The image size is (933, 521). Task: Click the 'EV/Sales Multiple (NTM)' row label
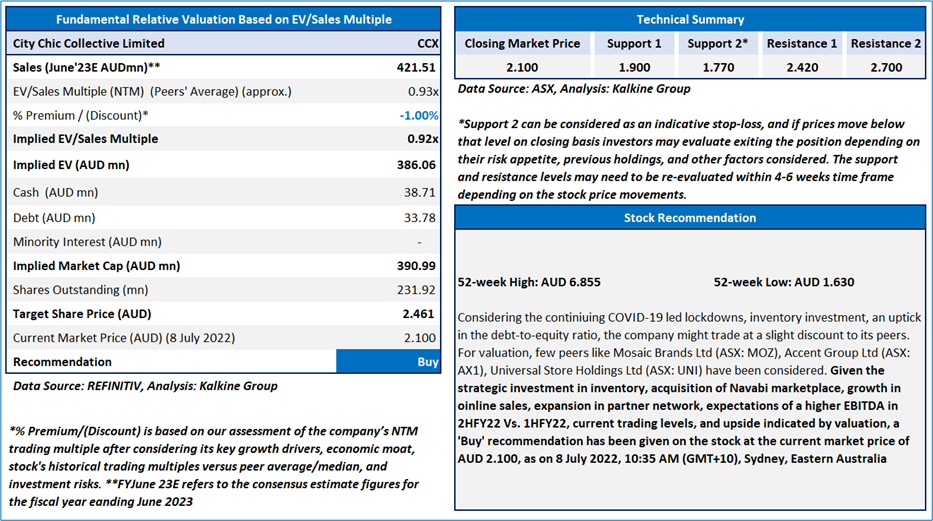(x=152, y=92)
